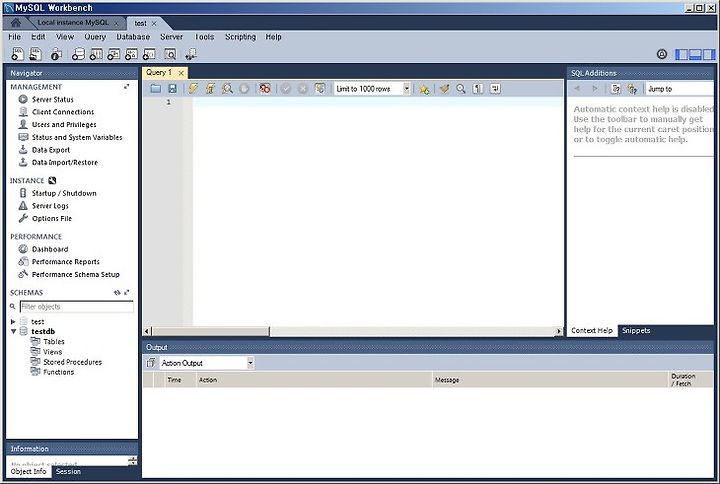Toggle the right sidebar panel visibility
720x484 pixels.
point(709,55)
